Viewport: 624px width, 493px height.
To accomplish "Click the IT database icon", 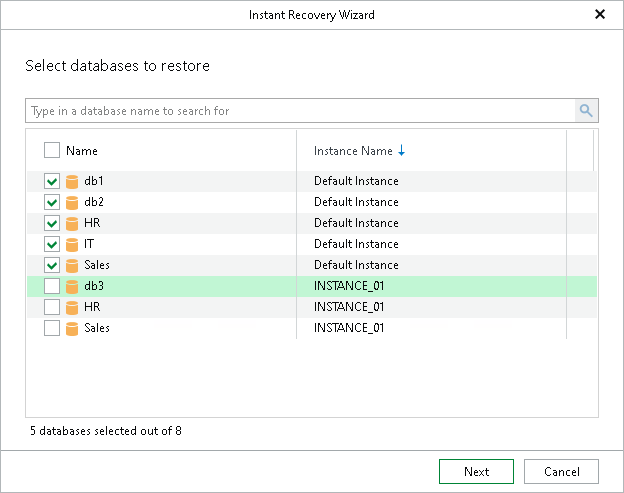I will (72, 244).
